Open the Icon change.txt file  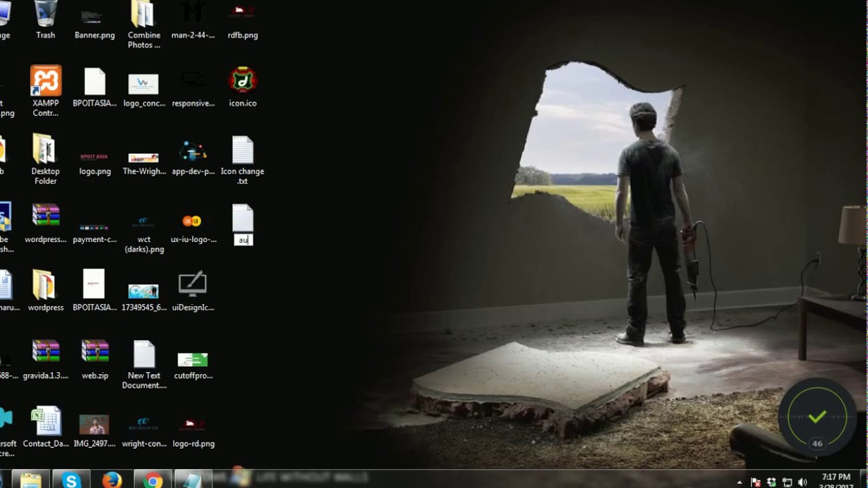(242, 150)
